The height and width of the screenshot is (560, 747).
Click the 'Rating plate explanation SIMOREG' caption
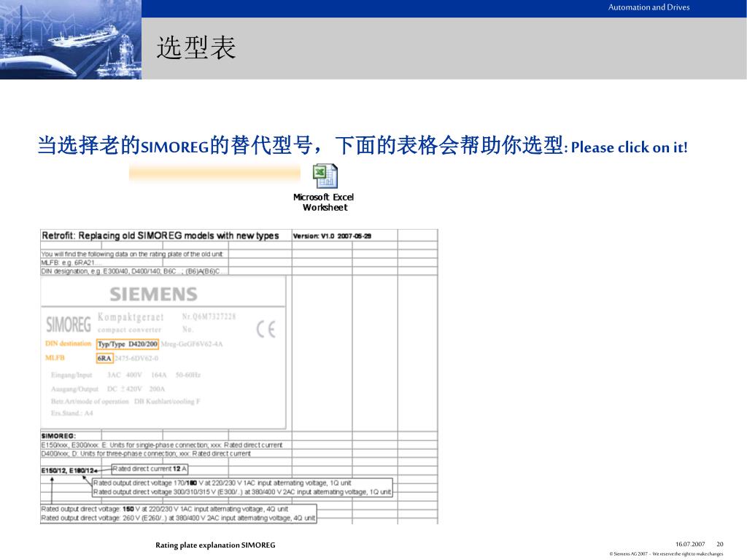click(x=215, y=545)
